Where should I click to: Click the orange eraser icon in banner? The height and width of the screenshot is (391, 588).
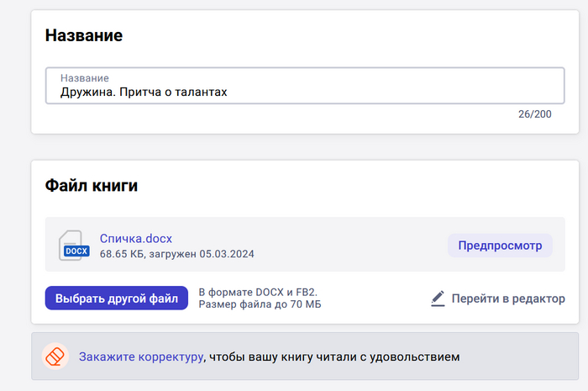click(x=55, y=357)
